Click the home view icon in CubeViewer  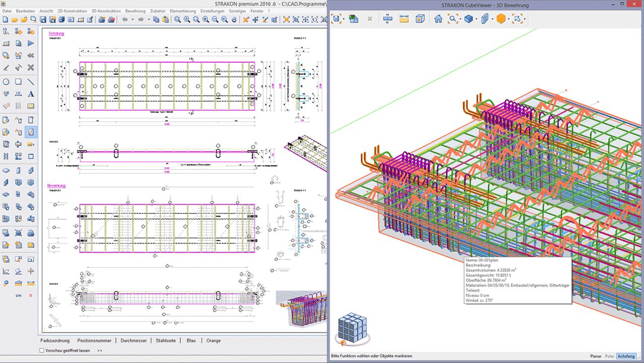coord(438,19)
